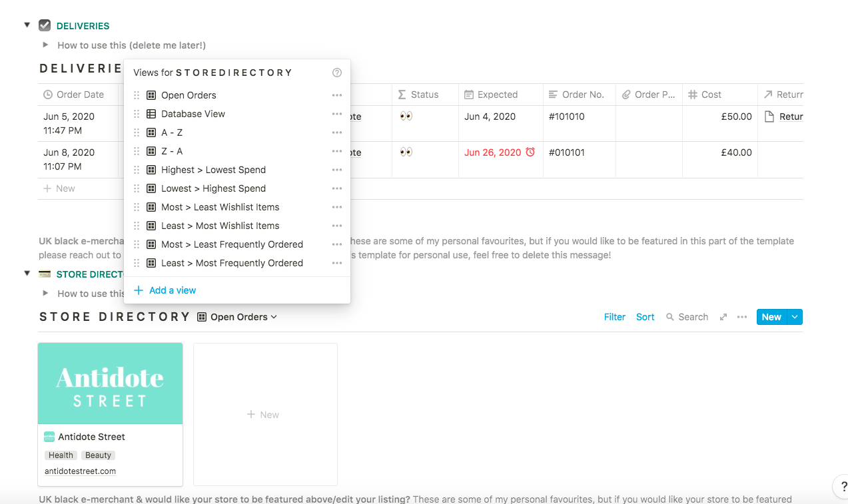
Task: Open the Open Orders view switcher dropdown
Action: (237, 317)
